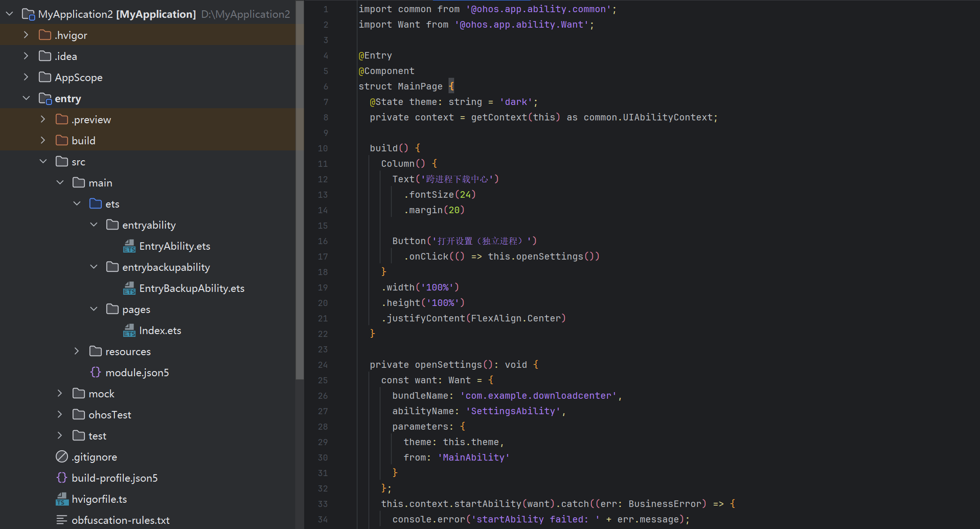
Task: Expand the resources folder
Action: click(77, 351)
